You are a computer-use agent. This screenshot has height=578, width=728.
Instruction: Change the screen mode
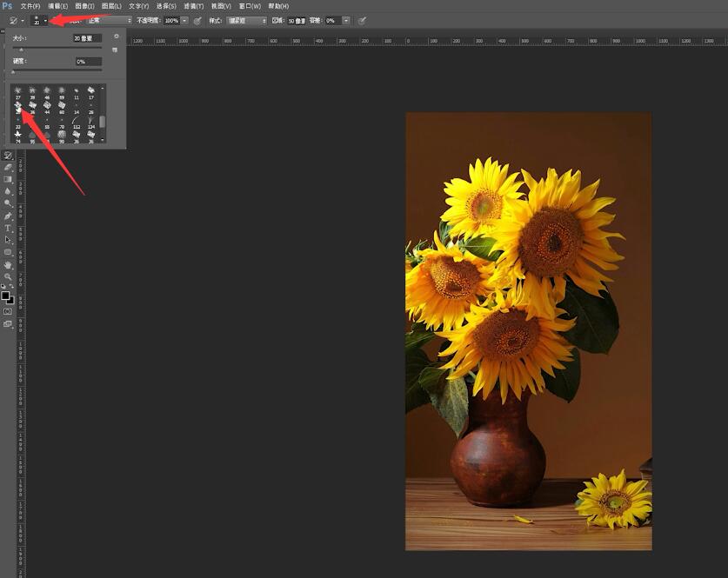tap(8, 324)
